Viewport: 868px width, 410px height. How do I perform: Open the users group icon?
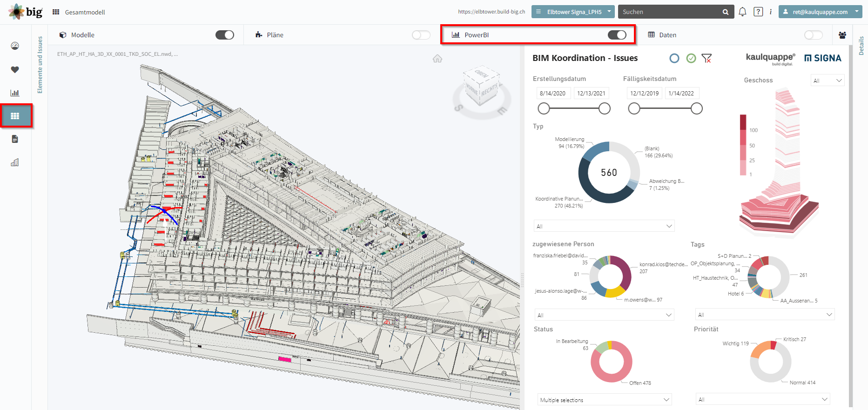[x=842, y=35]
